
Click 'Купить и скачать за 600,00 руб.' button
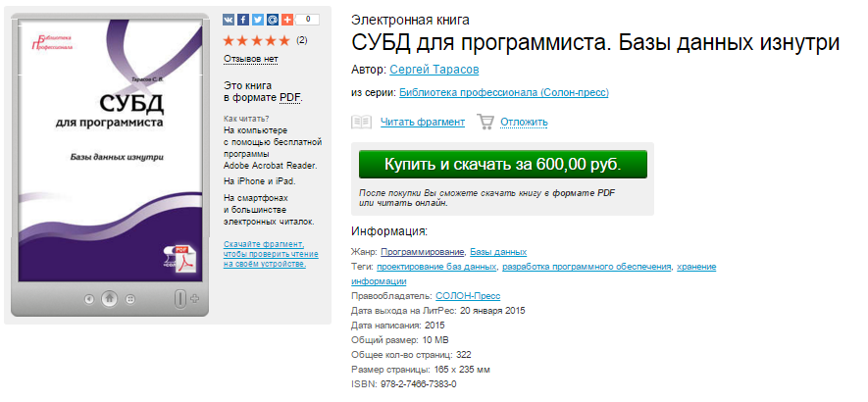point(502,165)
